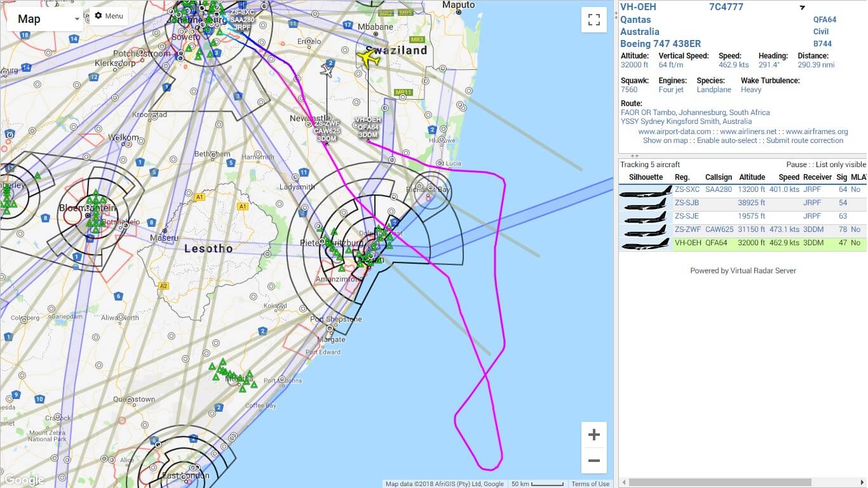Click the heading arrow indicator in detail panel
Viewport: 868px width, 488px height.
pos(802,8)
